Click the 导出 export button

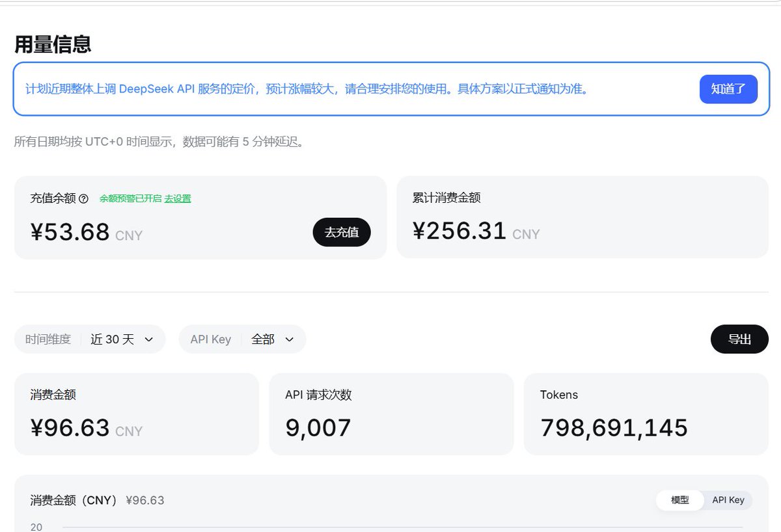[739, 339]
